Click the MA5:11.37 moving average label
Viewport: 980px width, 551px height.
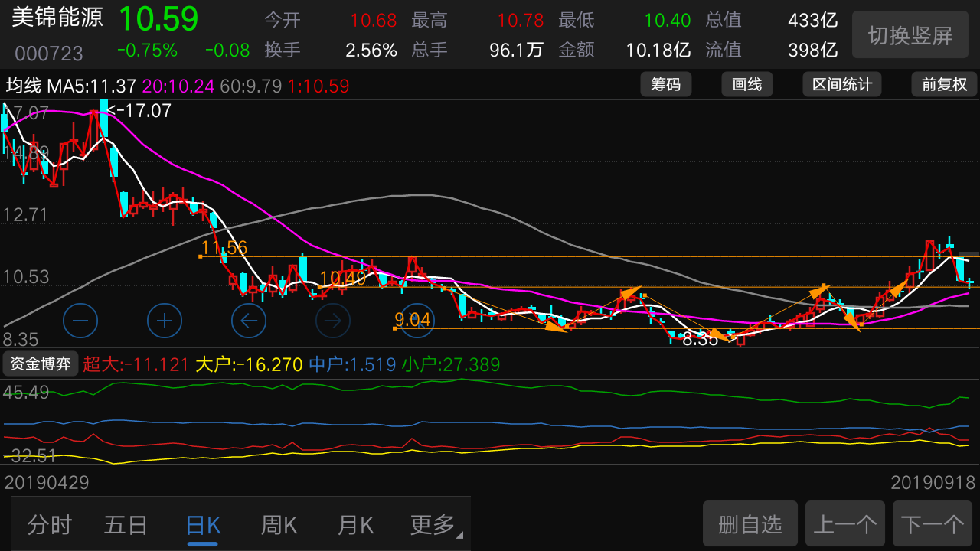[x=92, y=86]
